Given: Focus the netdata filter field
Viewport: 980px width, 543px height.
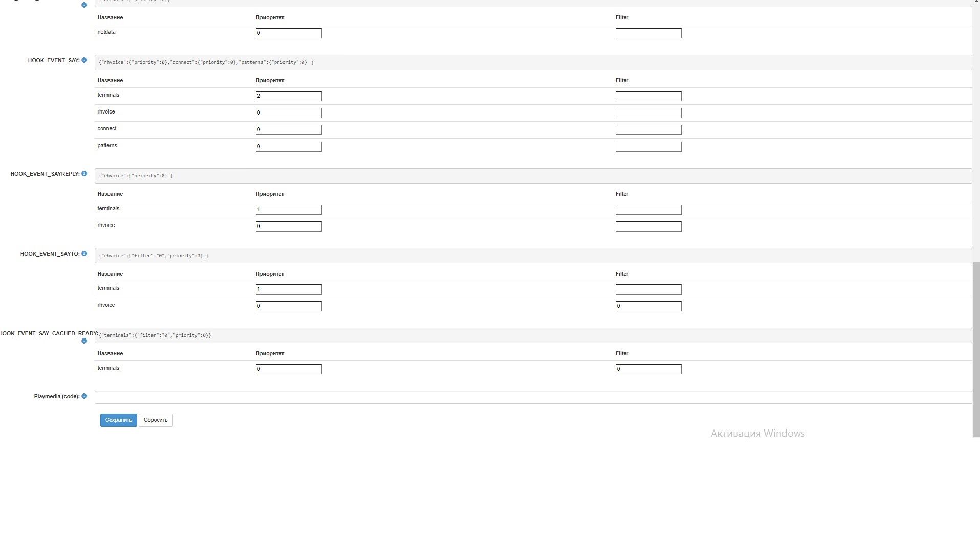Looking at the screenshot, I should 648,33.
